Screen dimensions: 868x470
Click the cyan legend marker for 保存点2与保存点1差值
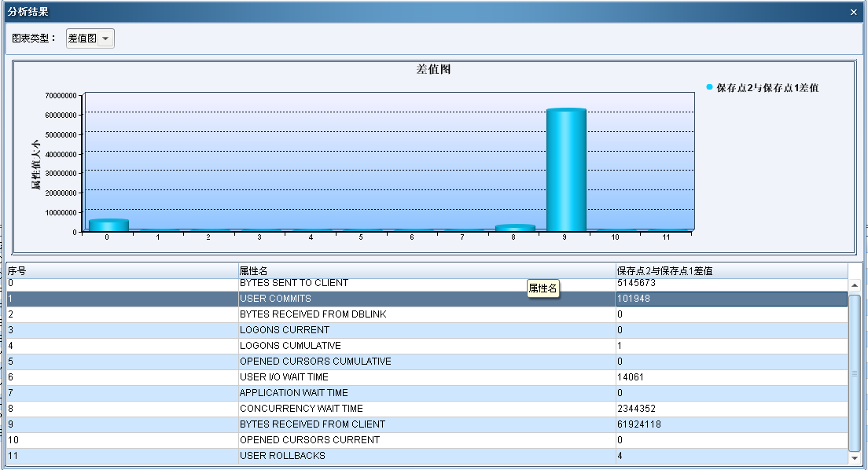pyautogui.click(x=709, y=87)
